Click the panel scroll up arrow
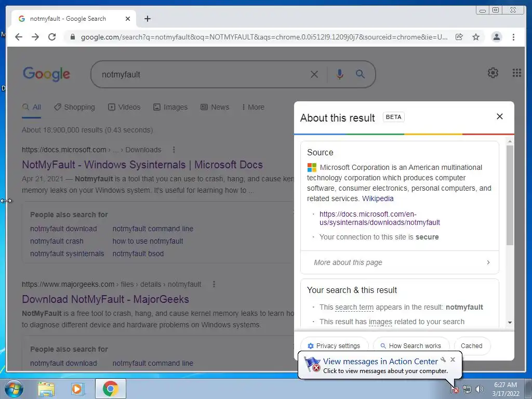532x399 pixels. point(510,141)
